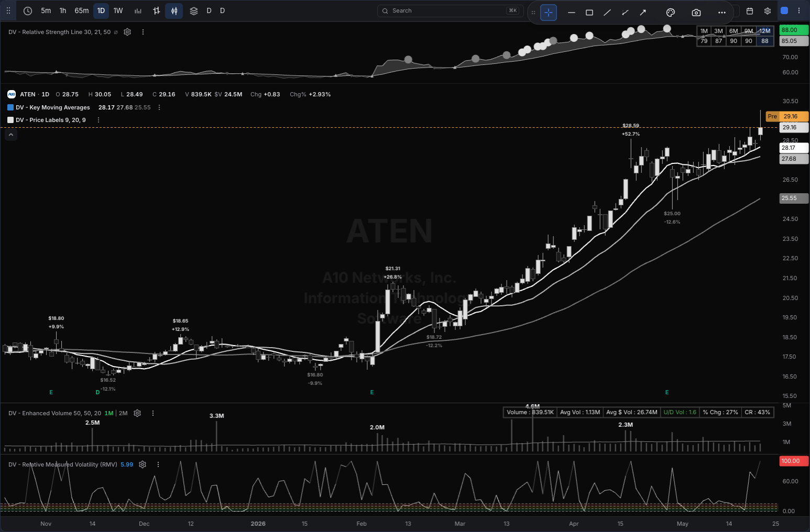Click the green 88.00 axis label

coord(794,30)
